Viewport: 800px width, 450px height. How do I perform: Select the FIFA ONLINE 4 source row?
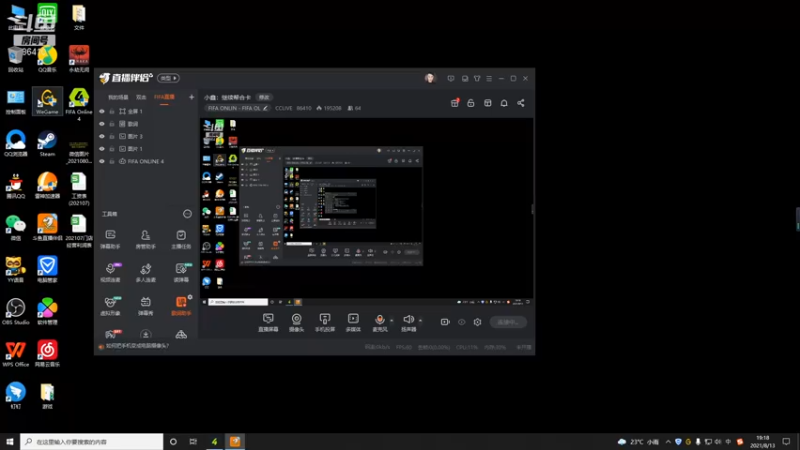point(146,161)
